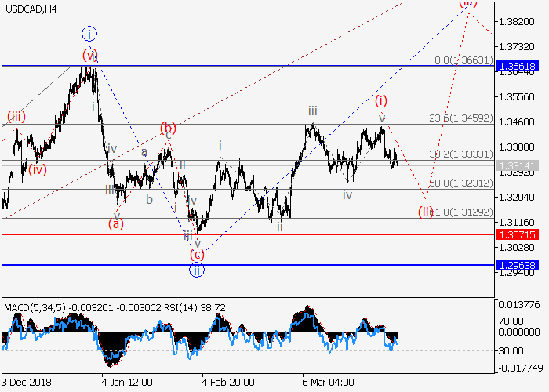Image resolution: width=549 pixels, height=392 pixels.
Task: Select the red (v) wave label at peak
Action: coord(90,55)
